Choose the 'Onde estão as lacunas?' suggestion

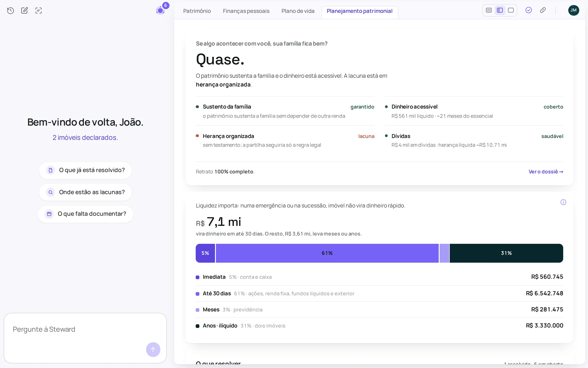click(x=85, y=192)
